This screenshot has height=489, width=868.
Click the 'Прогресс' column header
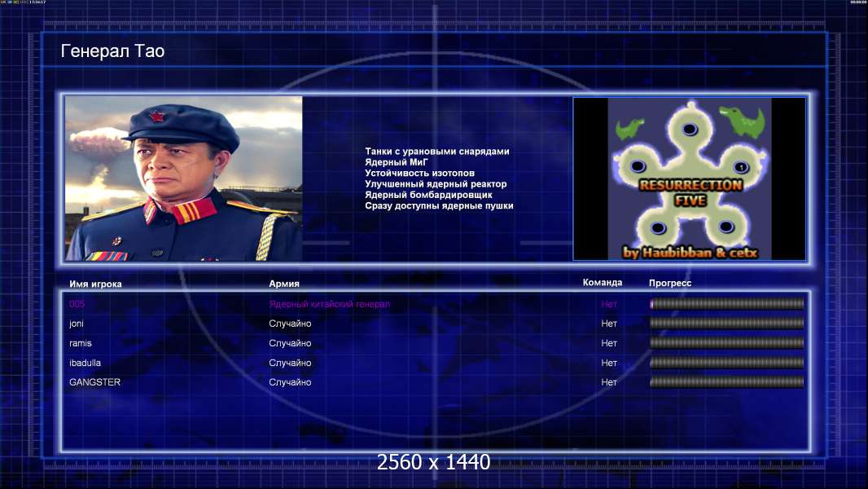pyautogui.click(x=670, y=283)
